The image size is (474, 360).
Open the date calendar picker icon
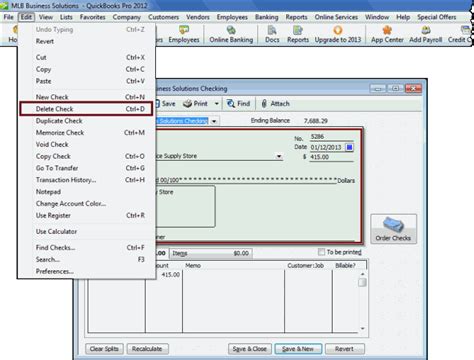click(349, 147)
